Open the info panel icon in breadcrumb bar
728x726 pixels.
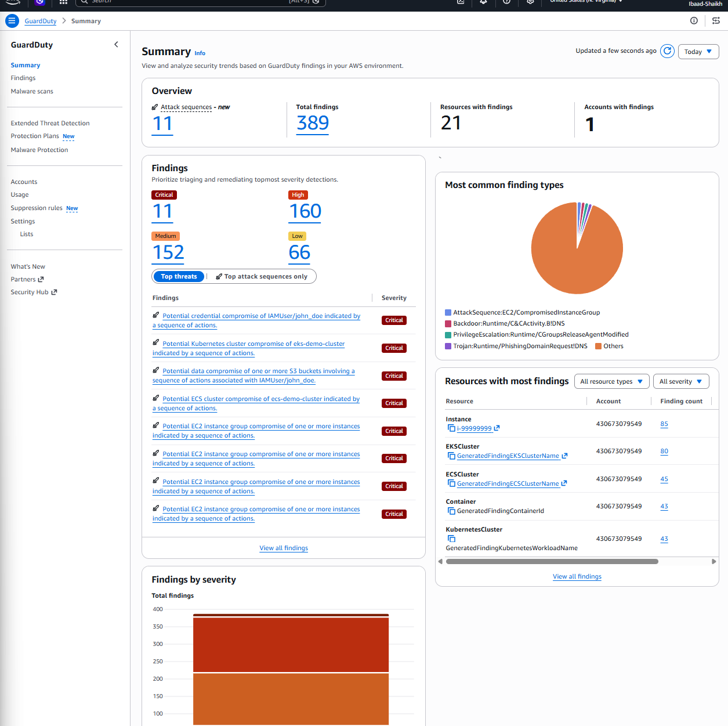pyautogui.click(x=694, y=21)
